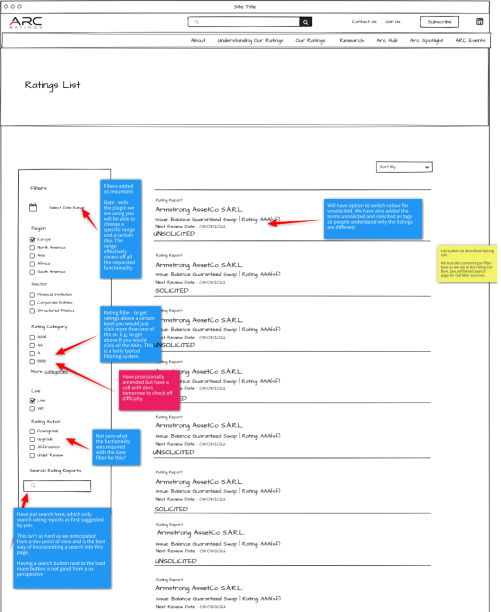The height and width of the screenshot is (612, 501).
Task: Select the Our Ratings menu item
Action: pos(310,41)
